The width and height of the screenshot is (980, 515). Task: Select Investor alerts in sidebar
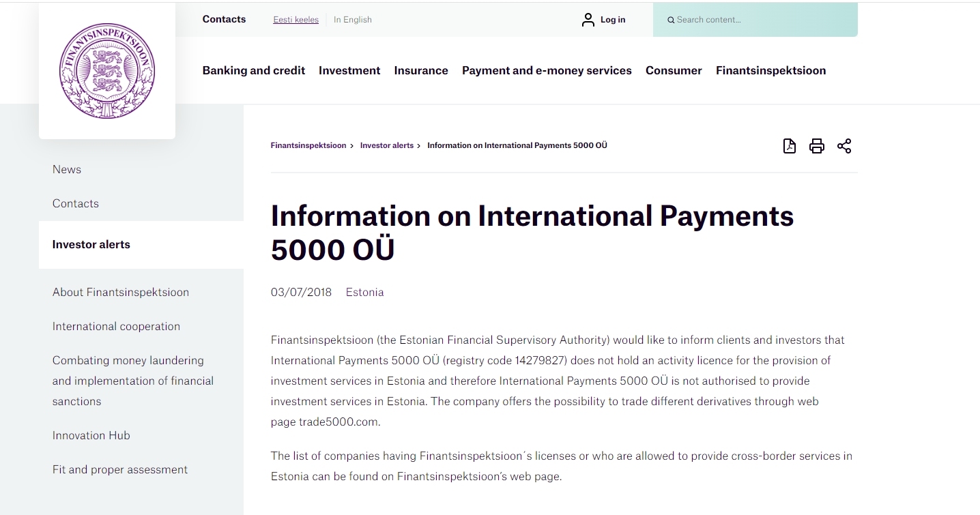[x=91, y=244]
